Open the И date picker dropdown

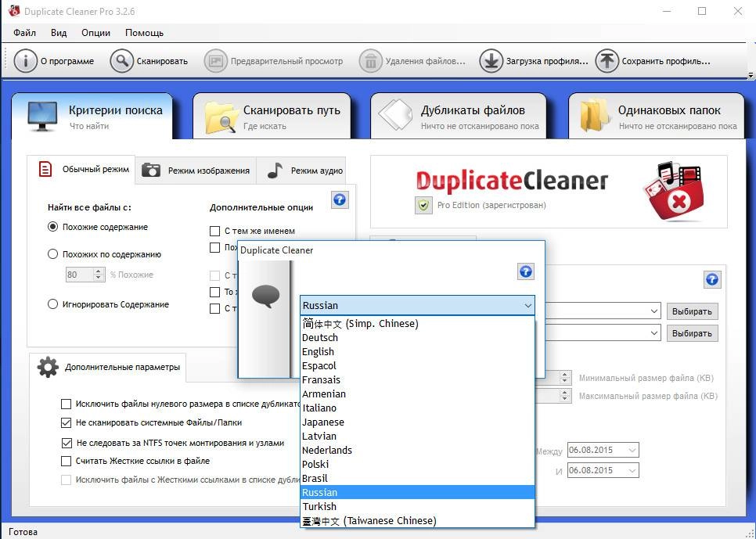632,470
